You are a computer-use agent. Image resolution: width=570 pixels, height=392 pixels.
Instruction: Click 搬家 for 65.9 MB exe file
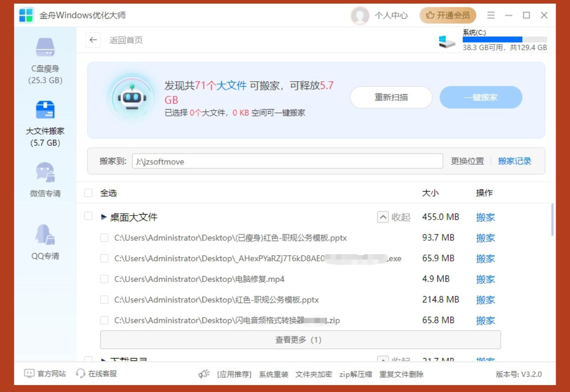tap(486, 259)
